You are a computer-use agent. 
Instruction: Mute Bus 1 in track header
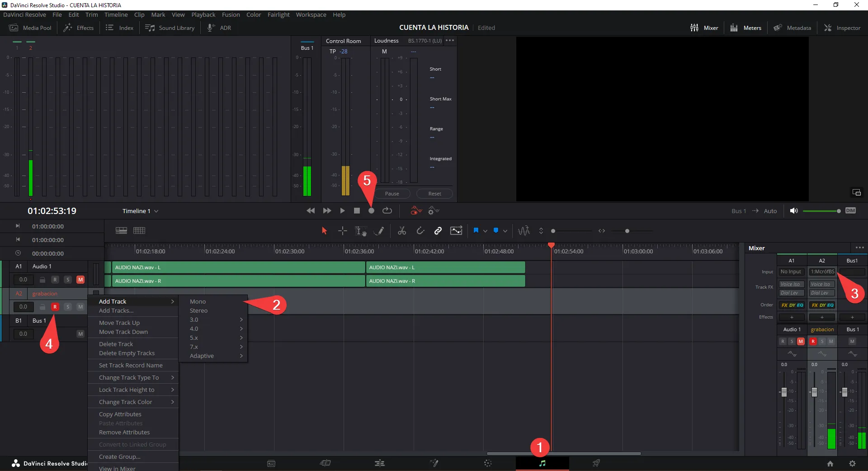(x=80, y=334)
